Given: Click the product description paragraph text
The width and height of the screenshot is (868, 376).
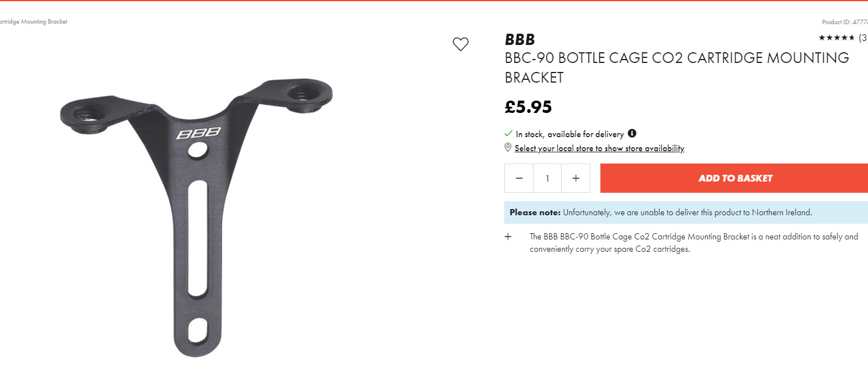Looking at the screenshot, I should 694,243.
